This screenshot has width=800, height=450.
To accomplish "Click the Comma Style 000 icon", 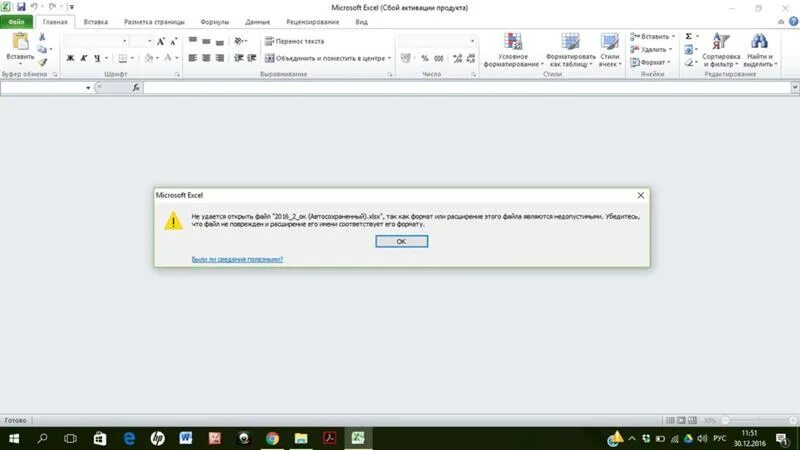I will [x=439, y=58].
